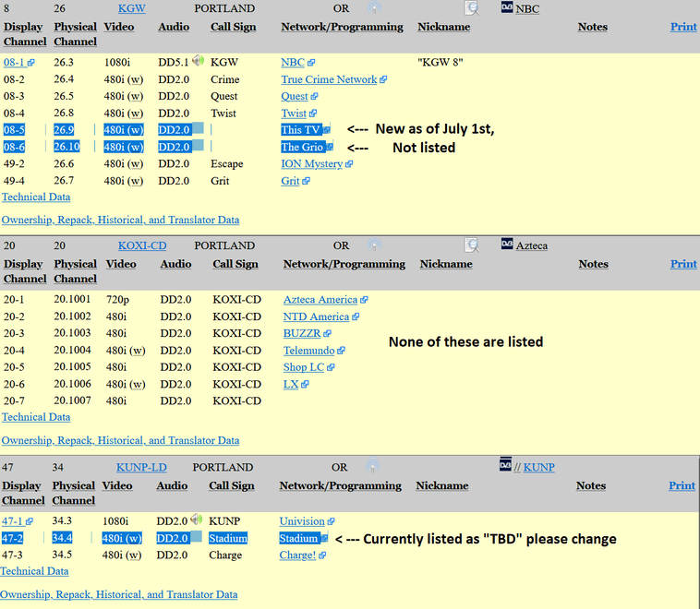Click external link icon next to Univision
Image resolution: width=700 pixels, height=609 pixels.
pos(331,522)
